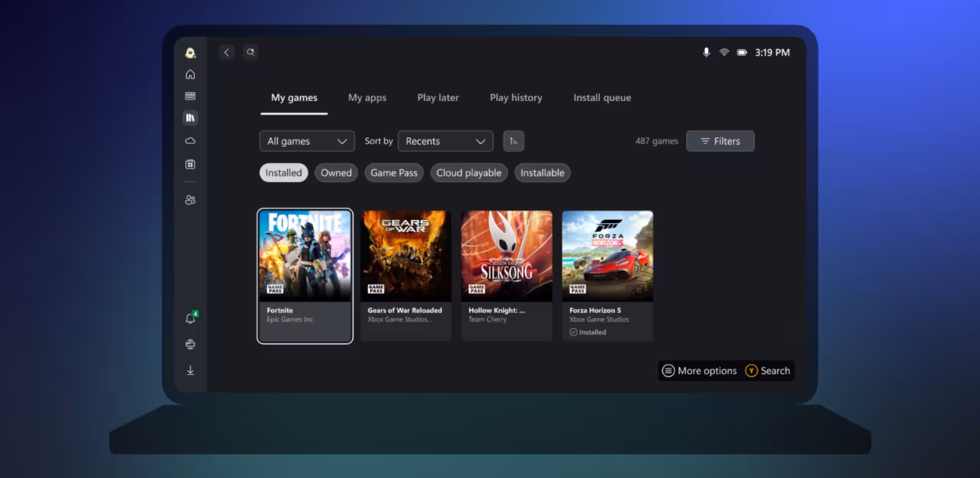
Task: Click the profile avatar icon
Action: (190, 53)
